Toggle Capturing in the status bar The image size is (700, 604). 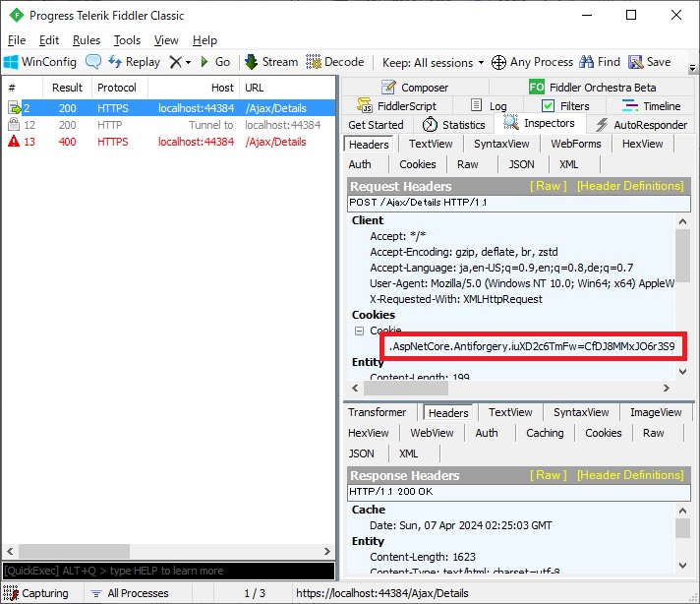coord(36,593)
